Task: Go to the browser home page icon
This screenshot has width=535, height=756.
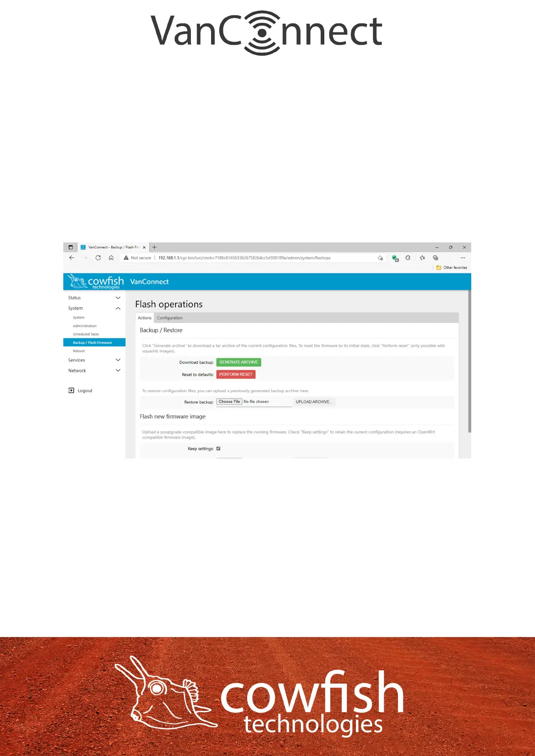Action: [111, 258]
